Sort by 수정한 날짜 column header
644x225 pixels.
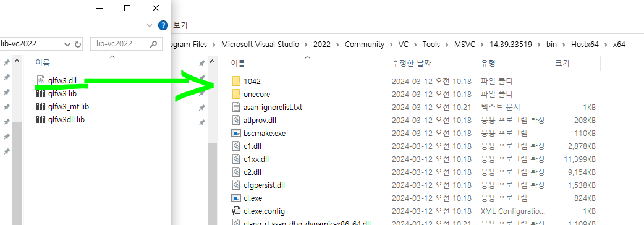point(412,63)
